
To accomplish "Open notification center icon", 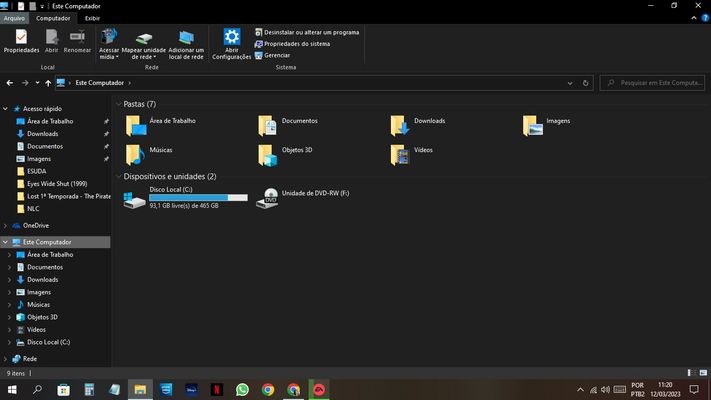I will [694, 390].
